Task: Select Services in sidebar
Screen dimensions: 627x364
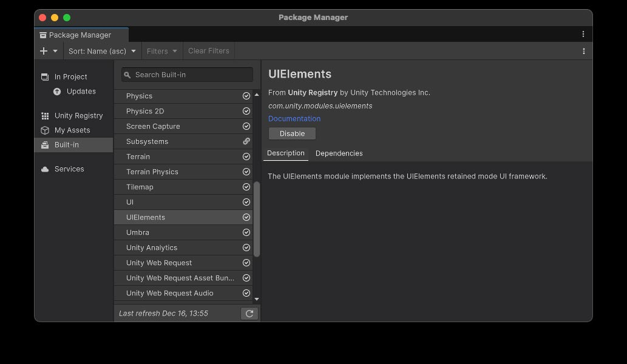Action: (73, 169)
